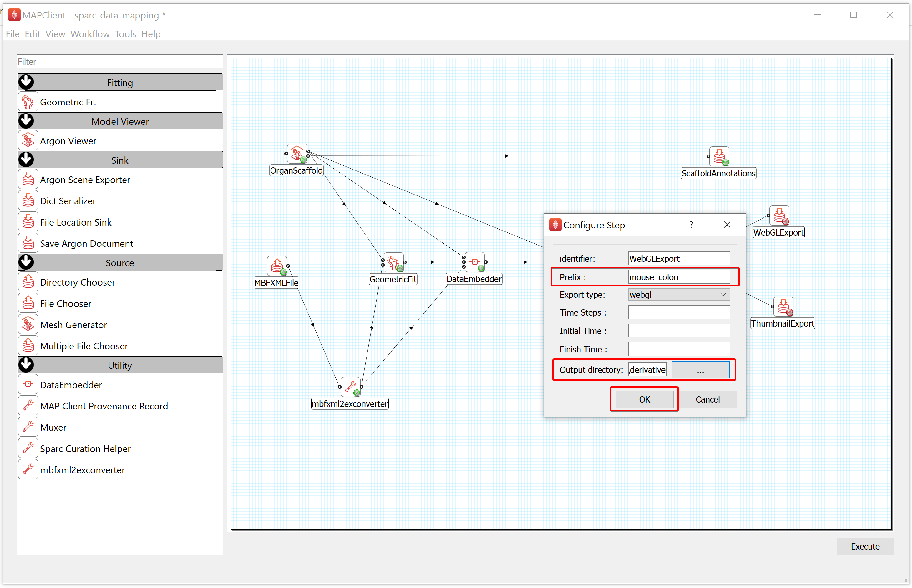Open the Workflow menu
Image resolution: width=912 pixels, height=588 pixels.
click(x=90, y=34)
